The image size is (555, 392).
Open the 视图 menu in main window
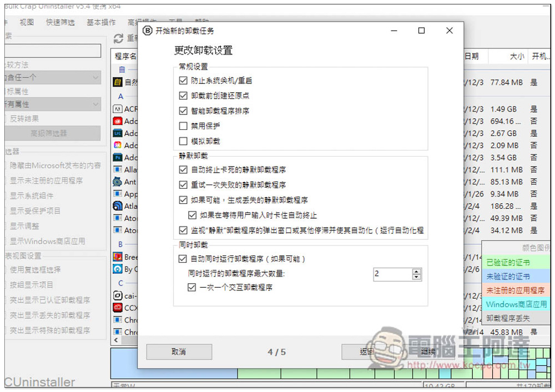coord(27,22)
